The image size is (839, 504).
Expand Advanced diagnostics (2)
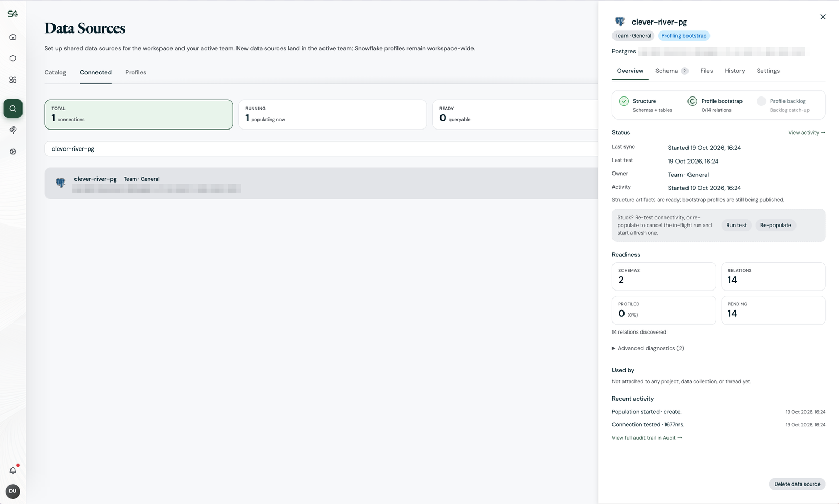click(648, 348)
